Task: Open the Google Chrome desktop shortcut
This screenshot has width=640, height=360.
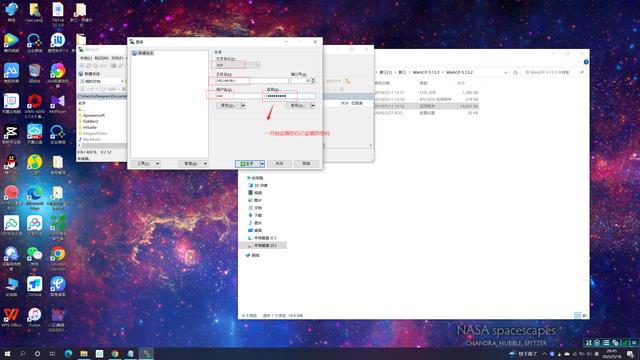Action: click(58, 255)
